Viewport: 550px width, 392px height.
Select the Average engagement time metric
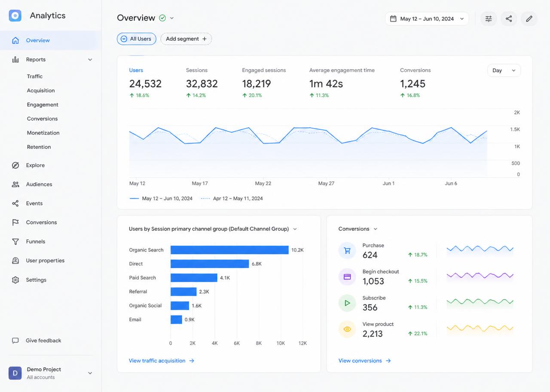342,83
